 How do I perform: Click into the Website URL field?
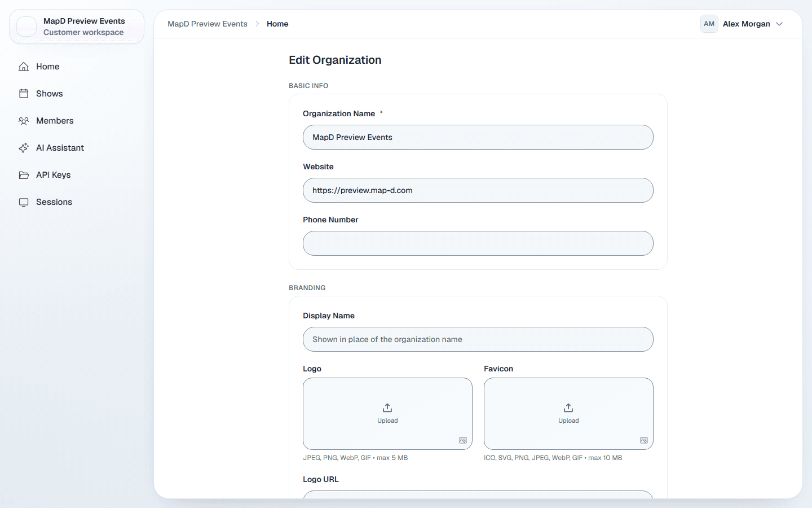click(x=478, y=190)
